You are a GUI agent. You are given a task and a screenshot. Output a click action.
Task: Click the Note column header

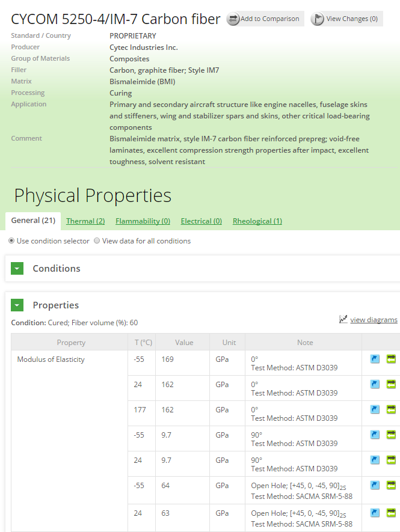pos(305,342)
